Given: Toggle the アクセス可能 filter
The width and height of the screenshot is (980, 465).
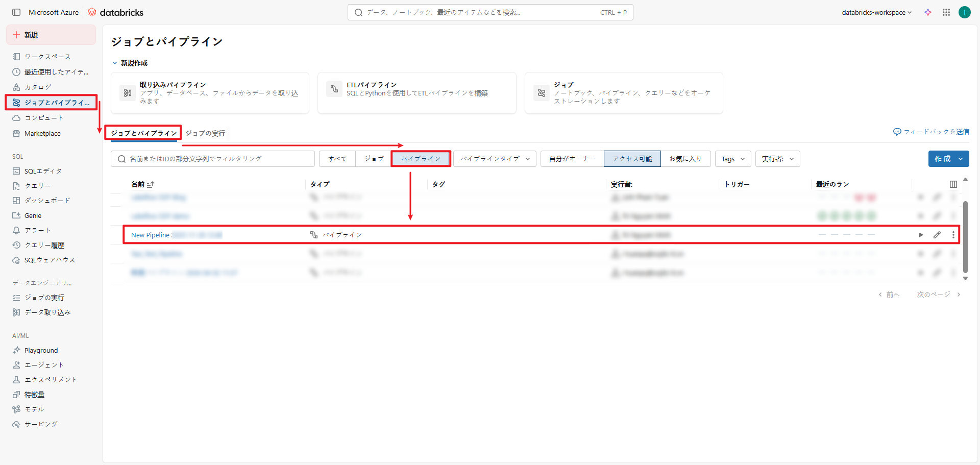Looking at the screenshot, I should click(632, 159).
